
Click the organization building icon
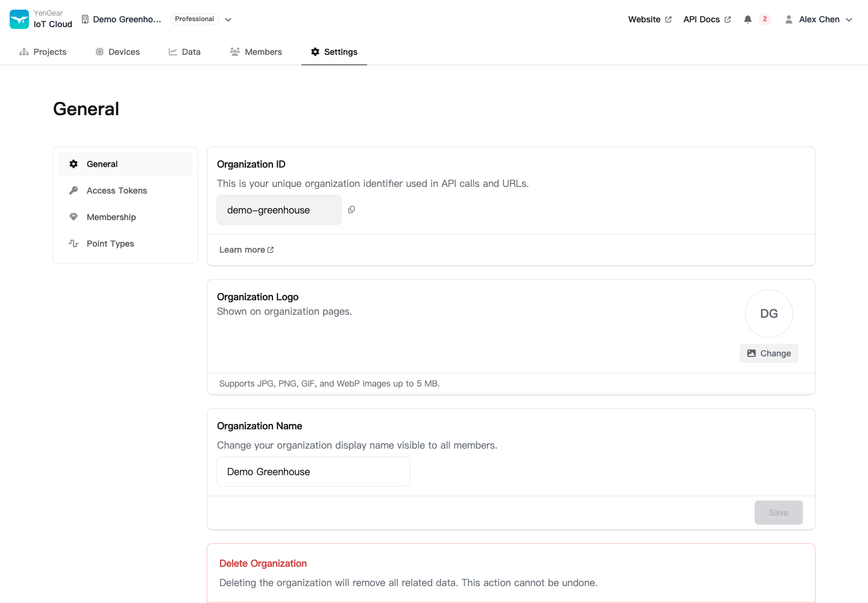tap(85, 19)
